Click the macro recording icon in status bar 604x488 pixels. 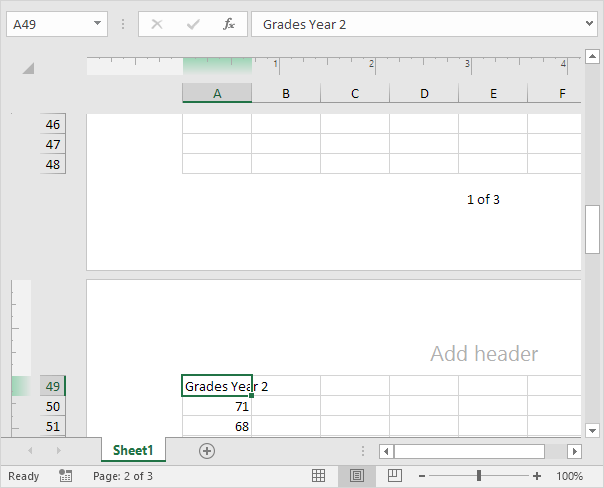[x=65, y=476]
